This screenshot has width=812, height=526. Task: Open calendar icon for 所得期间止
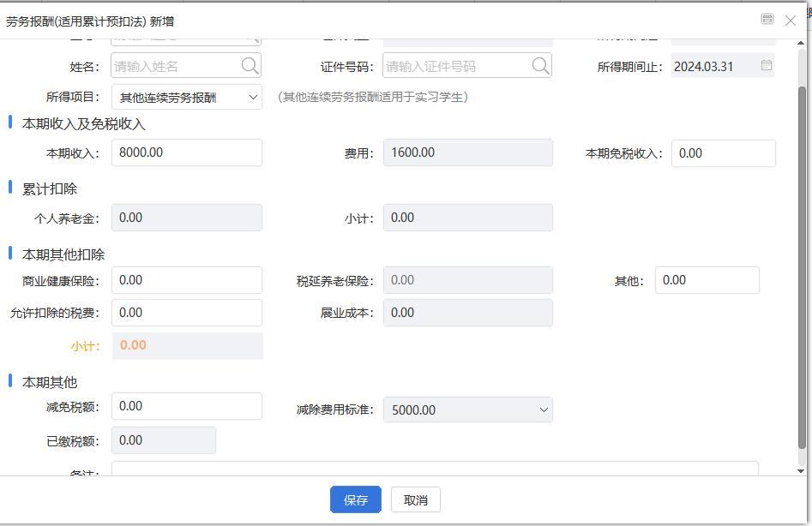[767, 66]
